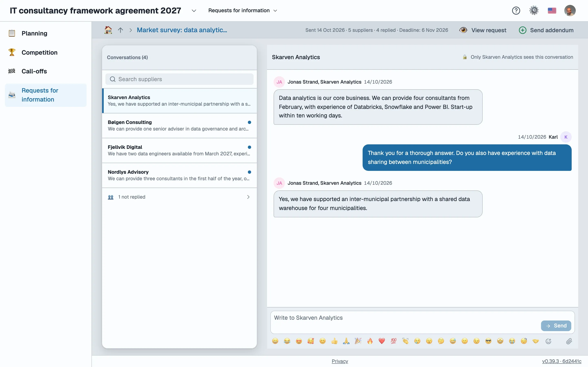Click the Search suppliers field

coord(179,79)
